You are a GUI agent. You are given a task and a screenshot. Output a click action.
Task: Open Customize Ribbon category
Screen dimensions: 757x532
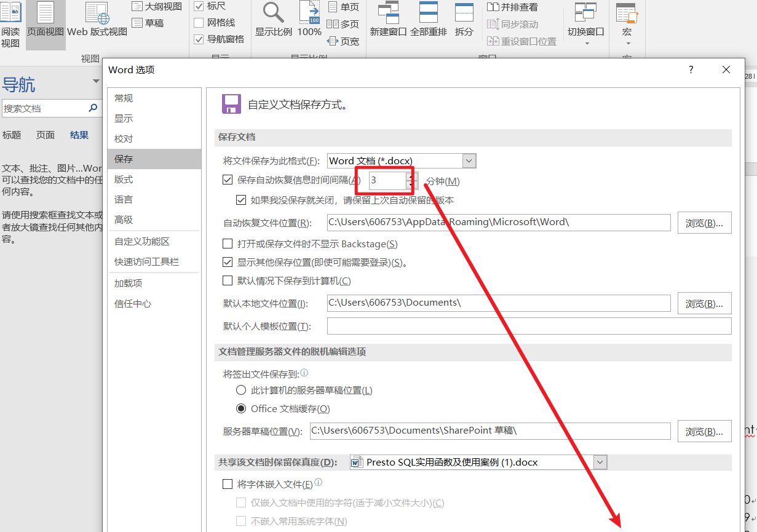click(154, 242)
